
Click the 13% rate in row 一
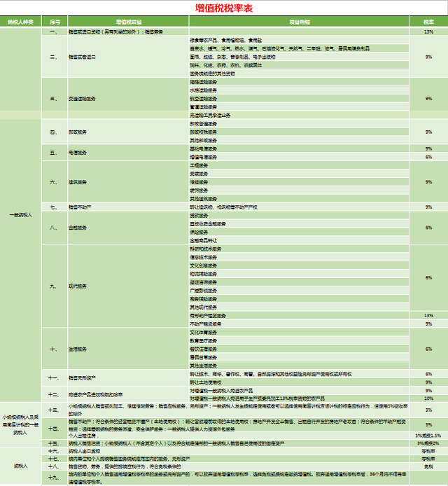click(429, 32)
